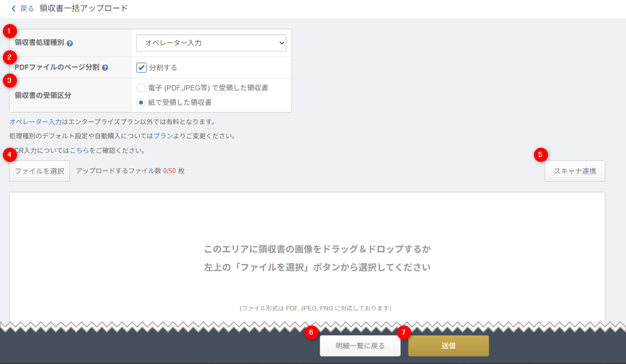The image size is (626, 364).
Task: Select 紙で受領した領収書 radio option
Action: click(x=141, y=102)
